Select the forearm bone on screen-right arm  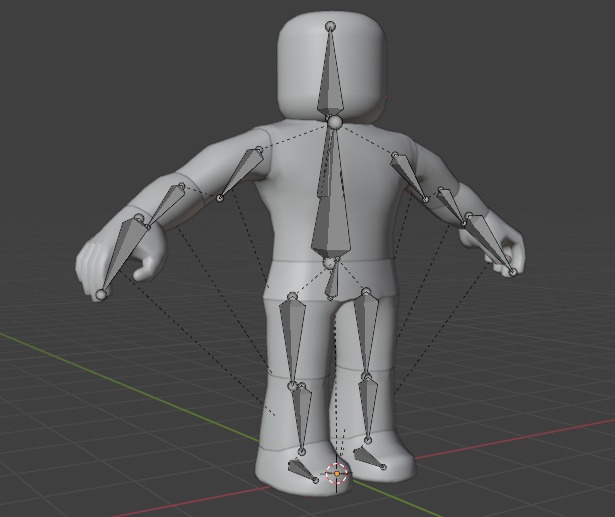point(451,206)
